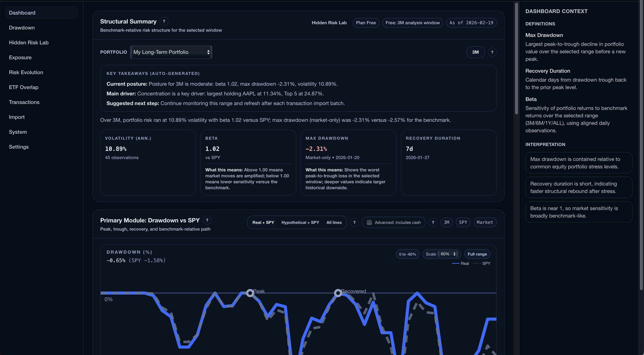The width and height of the screenshot is (644, 355).
Task: Click the 3M window button near portfolio selector
Action: click(x=475, y=52)
